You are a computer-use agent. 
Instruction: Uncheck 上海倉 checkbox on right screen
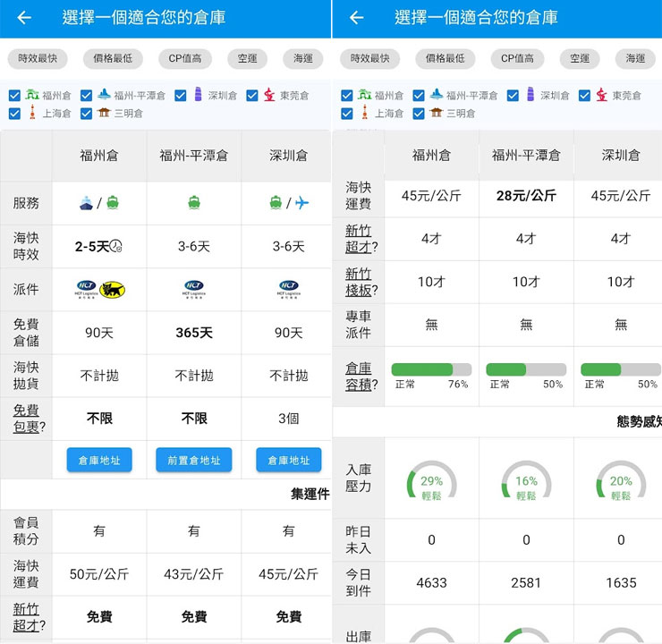[x=346, y=114]
